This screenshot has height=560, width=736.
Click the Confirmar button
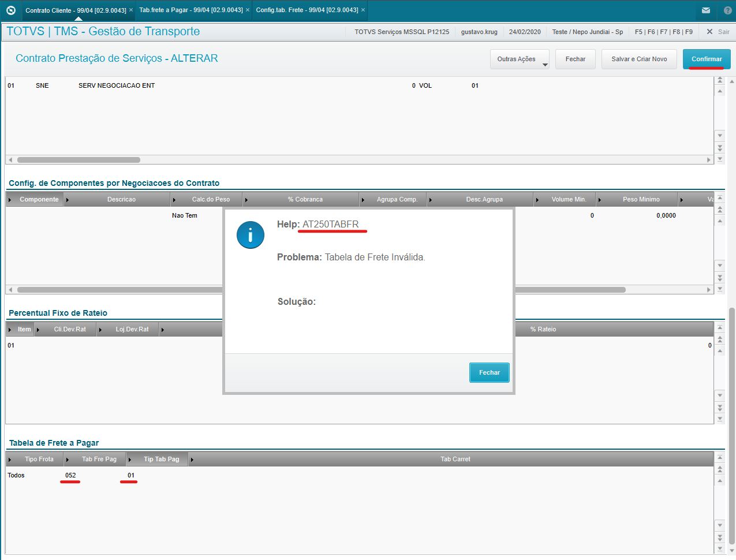point(707,59)
